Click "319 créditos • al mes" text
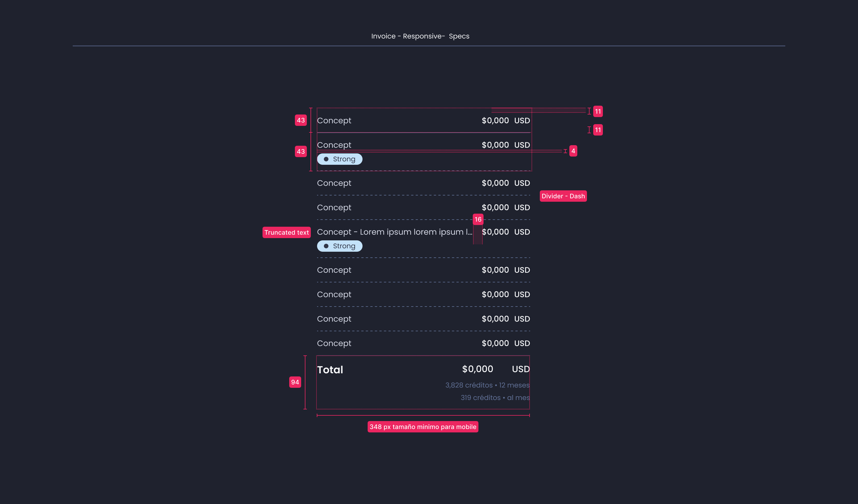Screen dimensions: 858x504 495,397
